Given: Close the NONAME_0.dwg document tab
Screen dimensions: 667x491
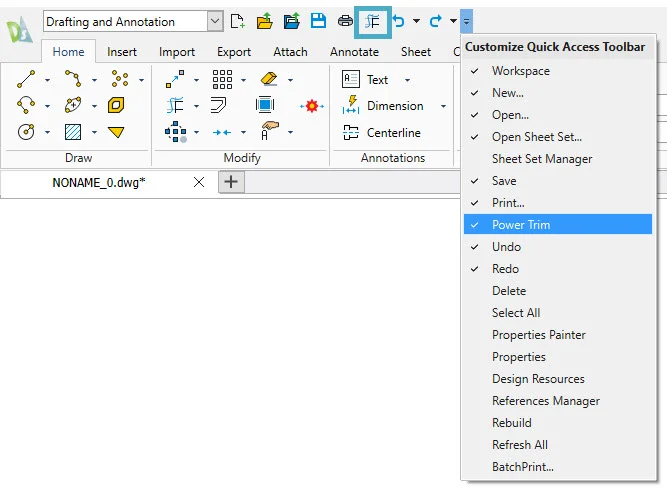Looking at the screenshot, I should tap(198, 182).
